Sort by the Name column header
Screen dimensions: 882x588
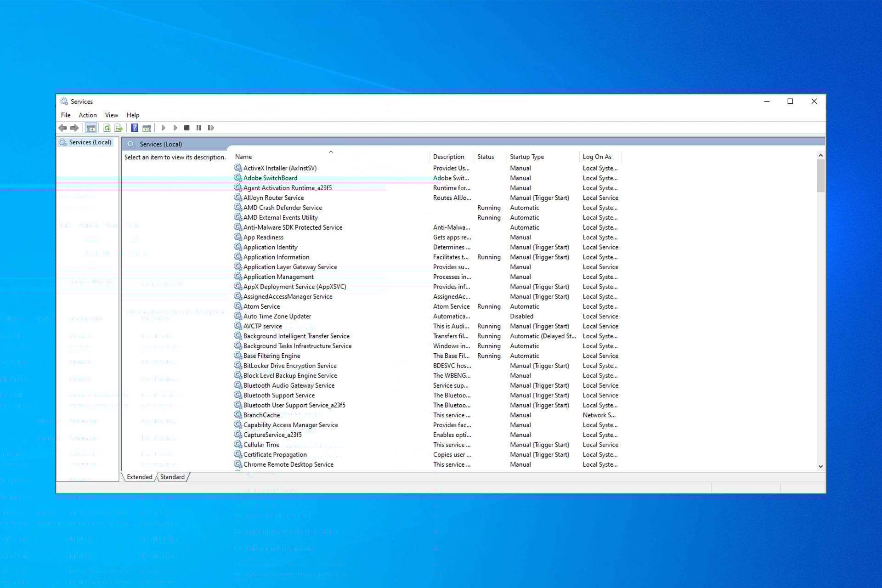[331, 157]
